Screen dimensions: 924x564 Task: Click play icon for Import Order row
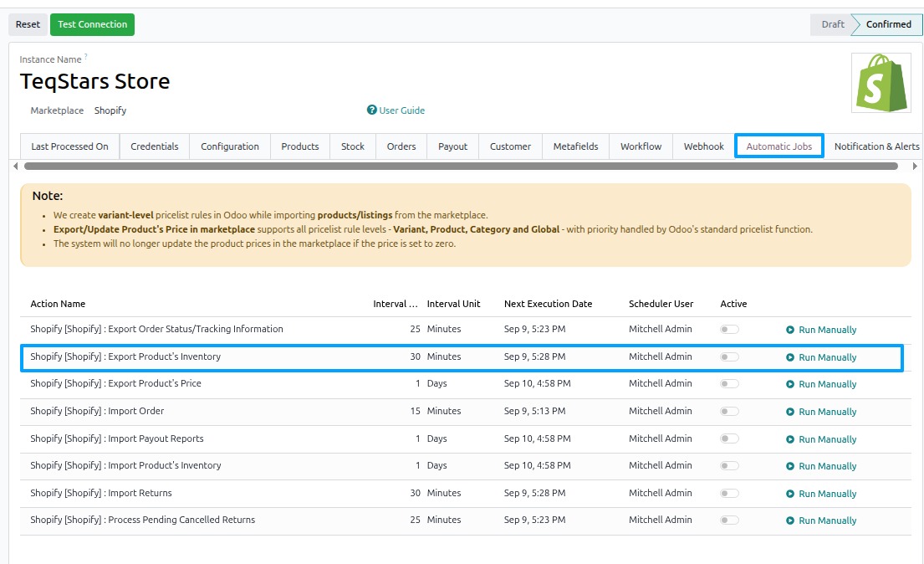790,412
